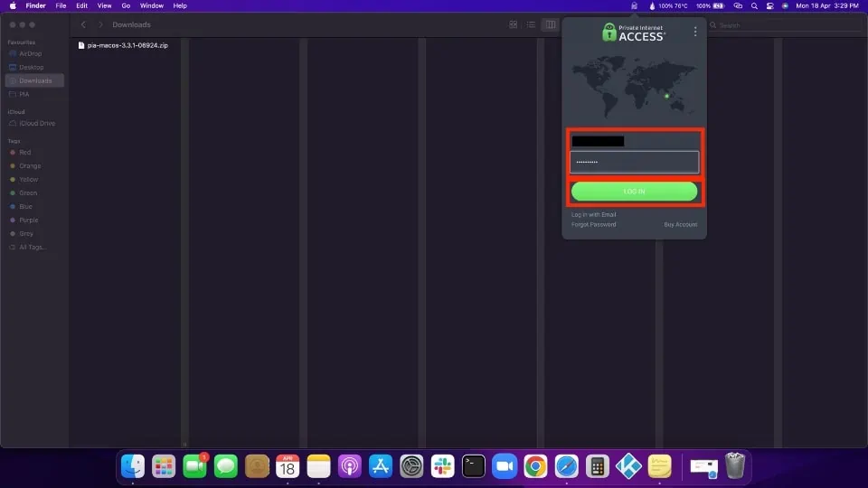Open the Edit menu

(x=82, y=5)
